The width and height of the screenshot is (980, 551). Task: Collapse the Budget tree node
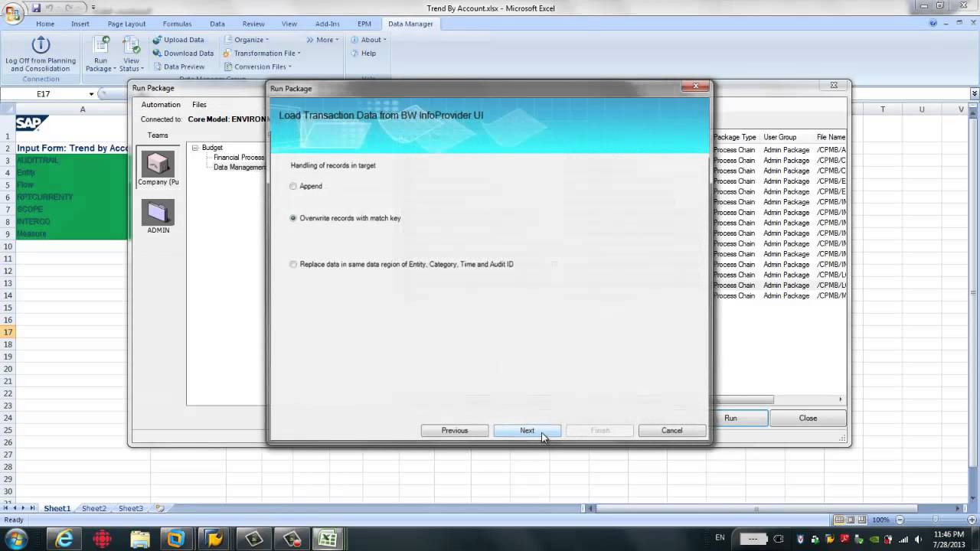click(x=195, y=148)
